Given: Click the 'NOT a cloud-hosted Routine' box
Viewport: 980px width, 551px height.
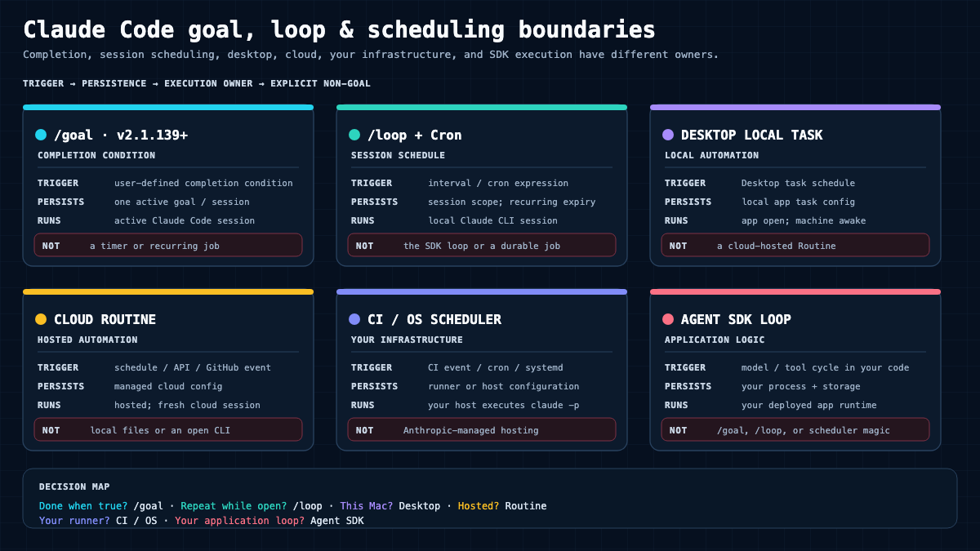Looking at the screenshot, I should click(x=795, y=246).
